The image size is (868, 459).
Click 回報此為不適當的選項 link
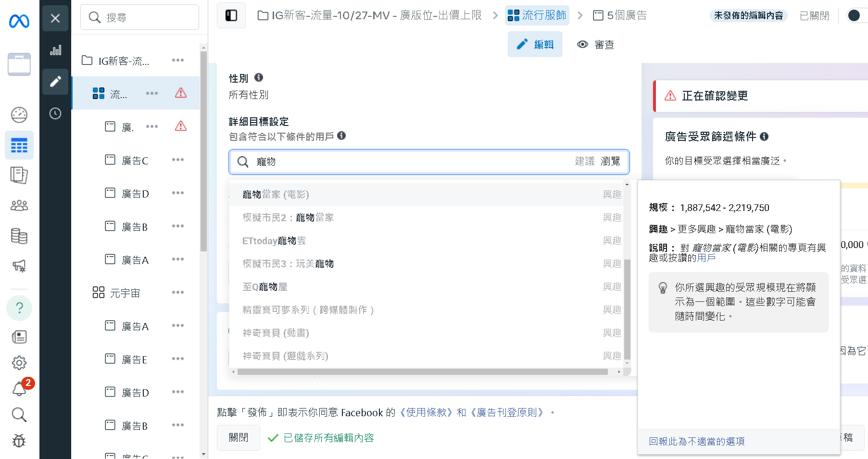[696, 441]
